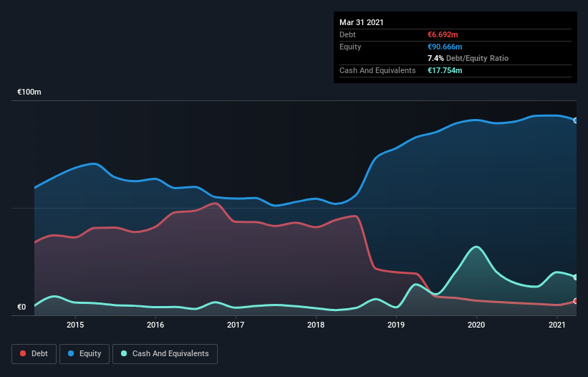Click the €17.754m cash value
The height and width of the screenshot is (377, 588).
click(x=445, y=70)
